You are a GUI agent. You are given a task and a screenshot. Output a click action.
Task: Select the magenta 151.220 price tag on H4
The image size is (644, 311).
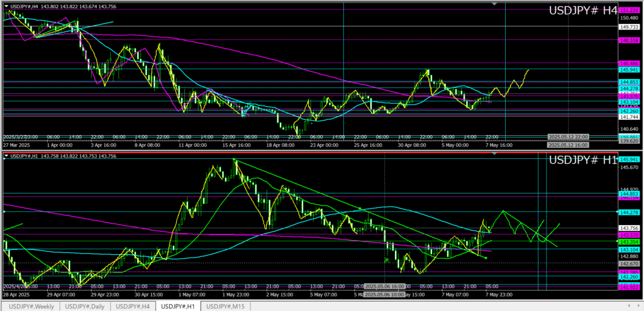[x=630, y=11]
